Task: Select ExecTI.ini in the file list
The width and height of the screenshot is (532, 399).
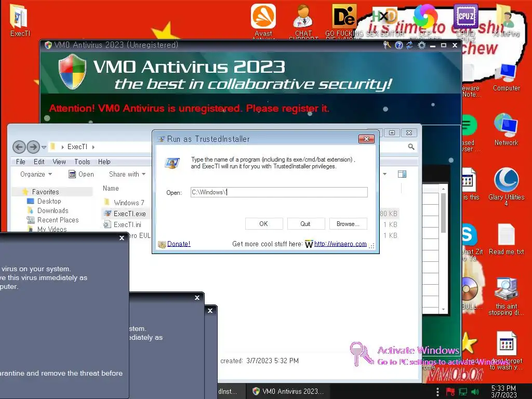Action: click(127, 224)
